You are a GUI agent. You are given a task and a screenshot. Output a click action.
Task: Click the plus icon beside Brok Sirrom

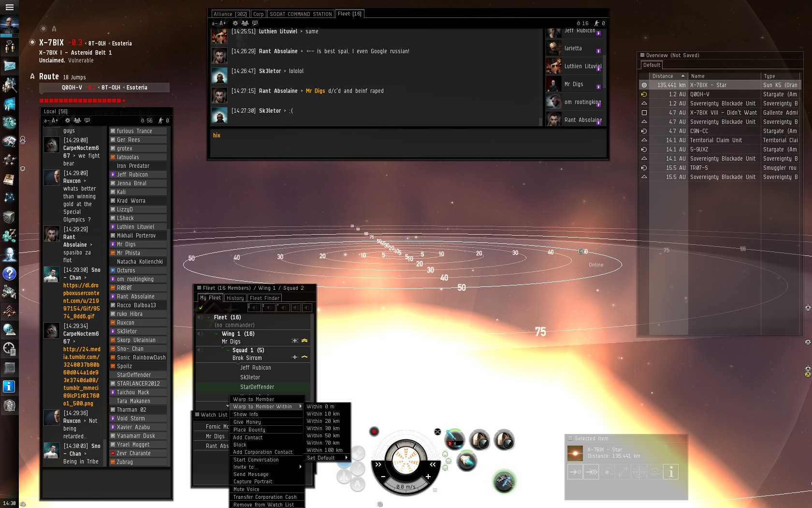295,357
